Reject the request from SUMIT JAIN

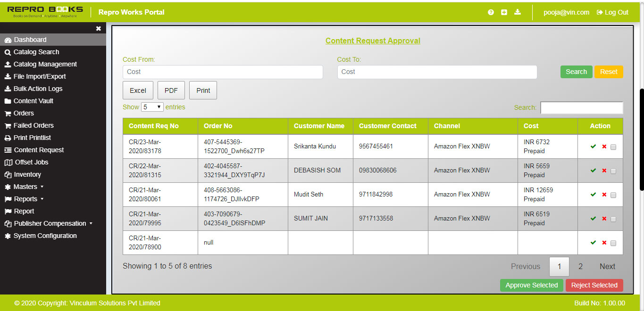pos(604,219)
